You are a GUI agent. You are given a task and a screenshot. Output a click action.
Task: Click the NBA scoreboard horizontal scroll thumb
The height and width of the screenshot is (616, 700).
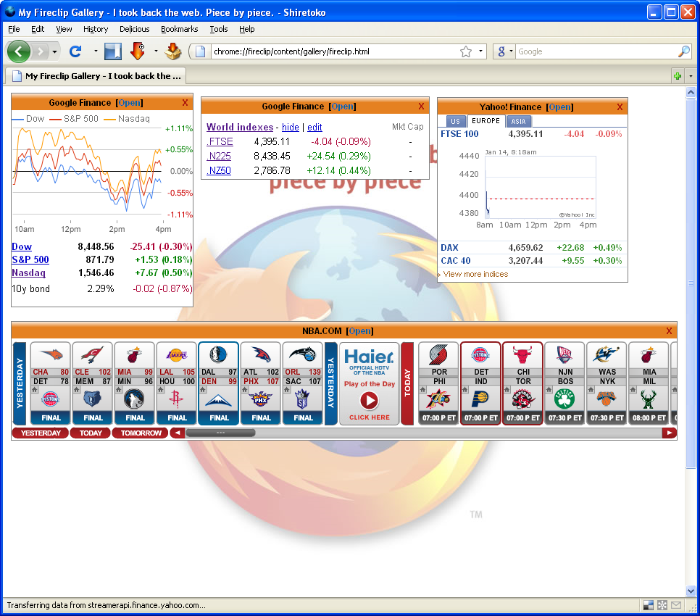tap(220, 433)
